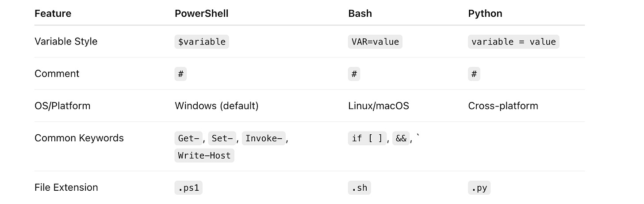Click the PowerShell comment # symbol

tap(180, 74)
